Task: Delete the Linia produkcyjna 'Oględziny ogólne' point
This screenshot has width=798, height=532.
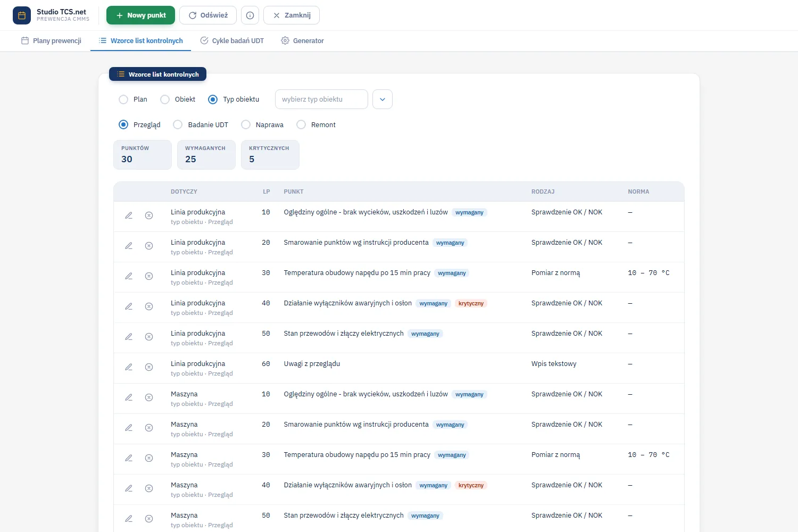Action: tap(149, 215)
